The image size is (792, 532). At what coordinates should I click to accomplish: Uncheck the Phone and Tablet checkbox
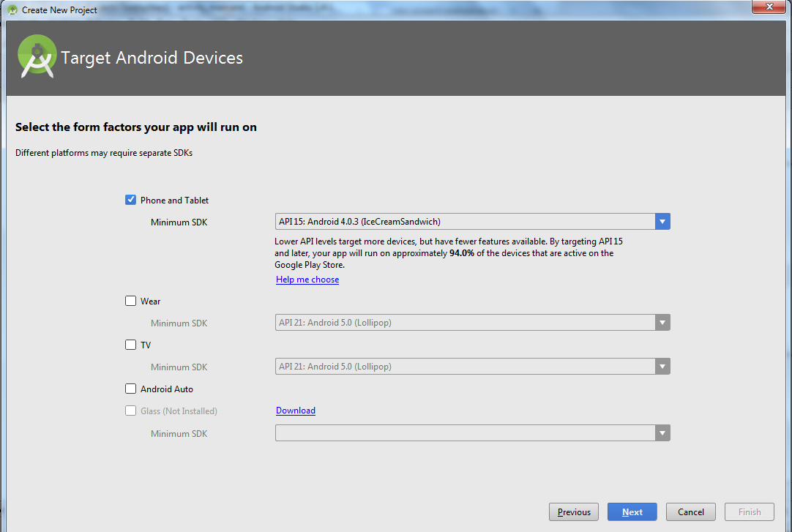coord(131,200)
